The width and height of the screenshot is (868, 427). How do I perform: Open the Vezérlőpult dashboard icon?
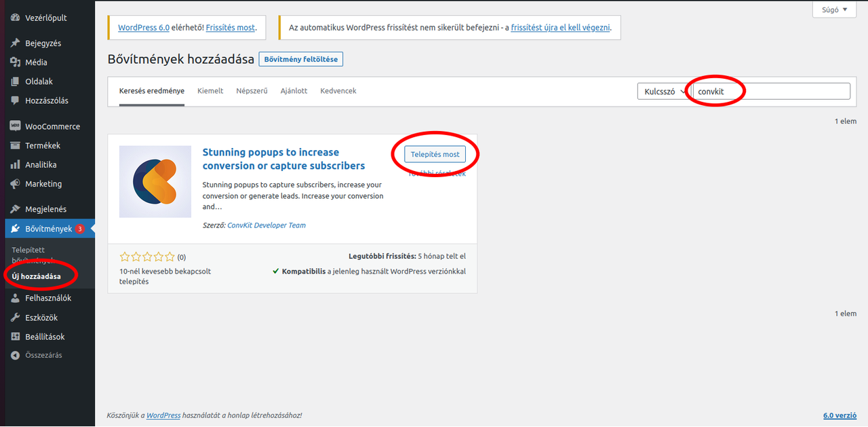coord(15,17)
